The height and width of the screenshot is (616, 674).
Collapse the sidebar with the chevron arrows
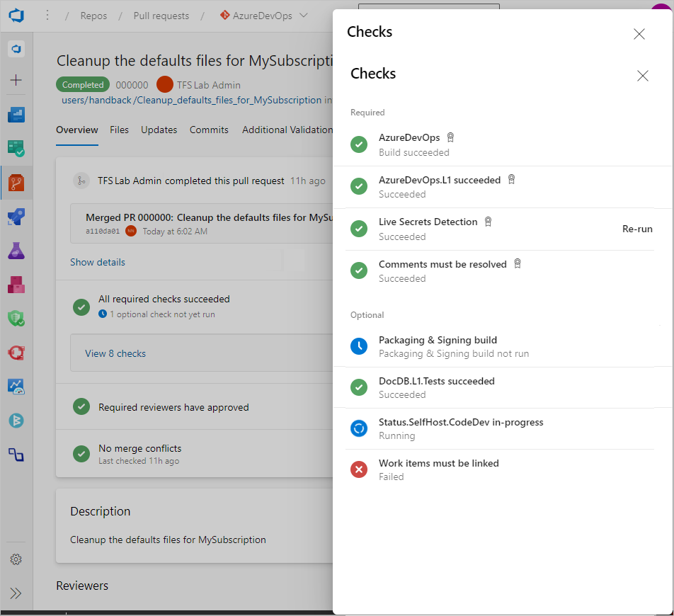16,593
